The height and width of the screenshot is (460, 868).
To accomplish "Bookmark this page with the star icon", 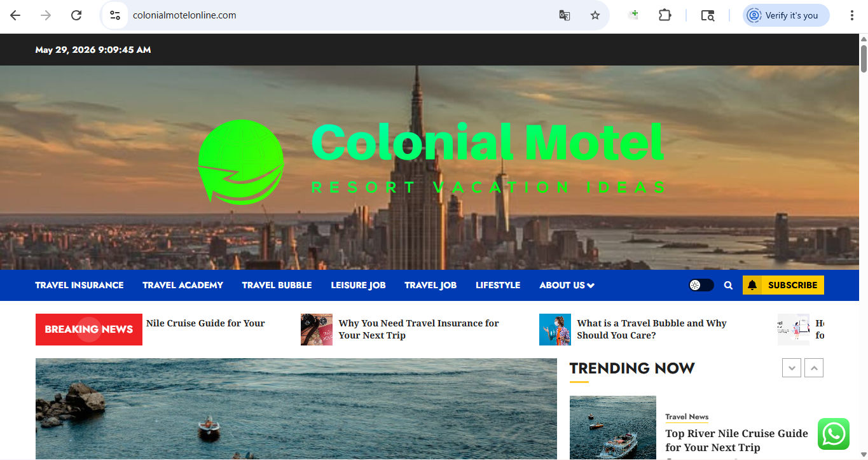I will [x=595, y=15].
